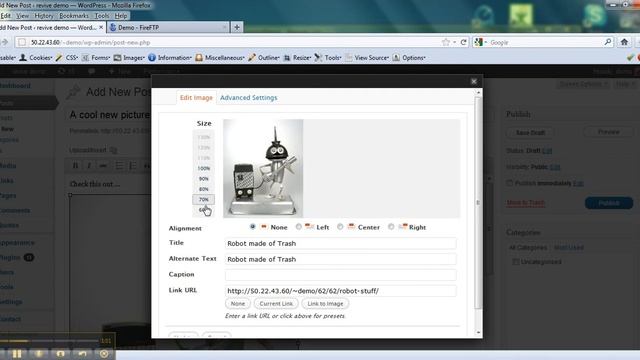Open the Information toolbar menu
This screenshot has width=640, height=360.
click(170, 58)
